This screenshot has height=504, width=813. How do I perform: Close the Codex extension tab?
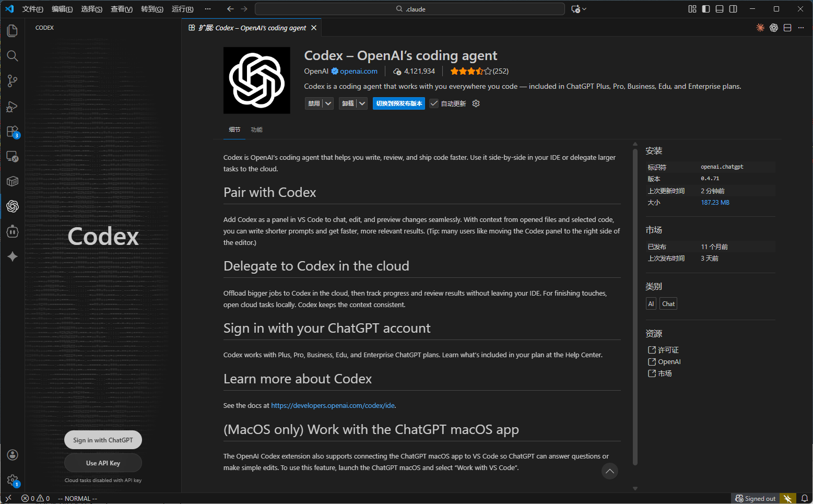pyautogui.click(x=314, y=28)
